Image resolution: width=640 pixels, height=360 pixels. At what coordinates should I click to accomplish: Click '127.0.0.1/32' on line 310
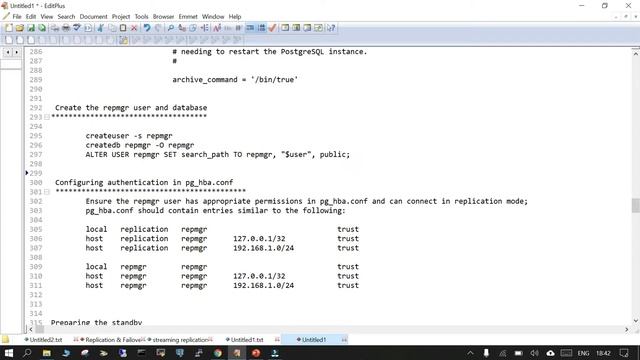click(259, 276)
